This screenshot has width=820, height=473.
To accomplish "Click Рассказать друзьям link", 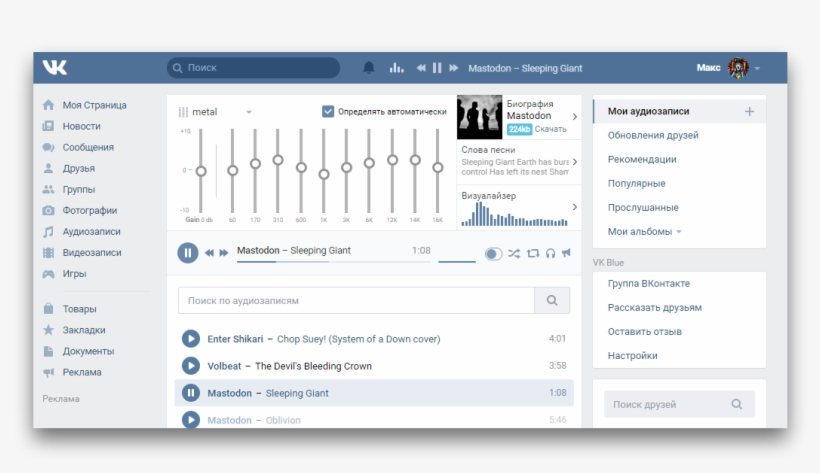I will pyautogui.click(x=655, y=308).
